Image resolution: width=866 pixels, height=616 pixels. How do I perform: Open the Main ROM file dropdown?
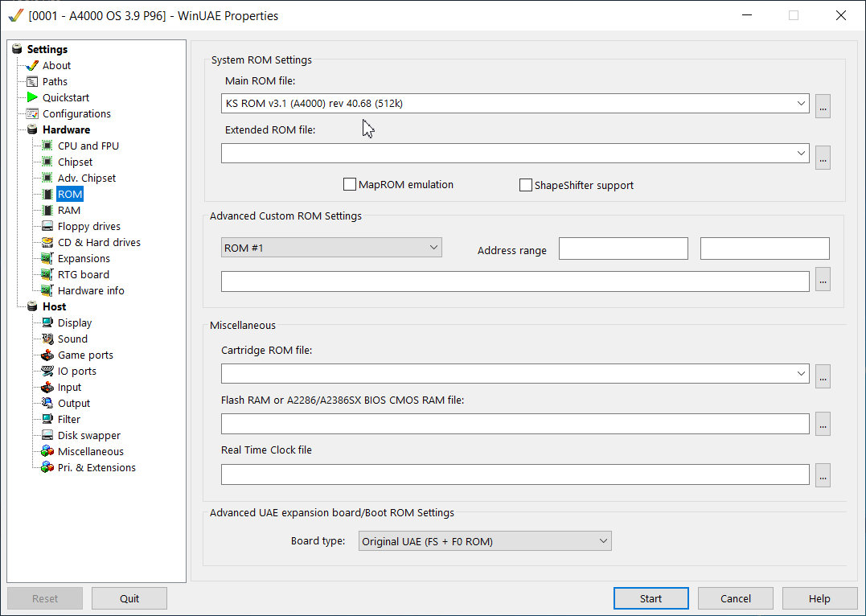point(800,103)
